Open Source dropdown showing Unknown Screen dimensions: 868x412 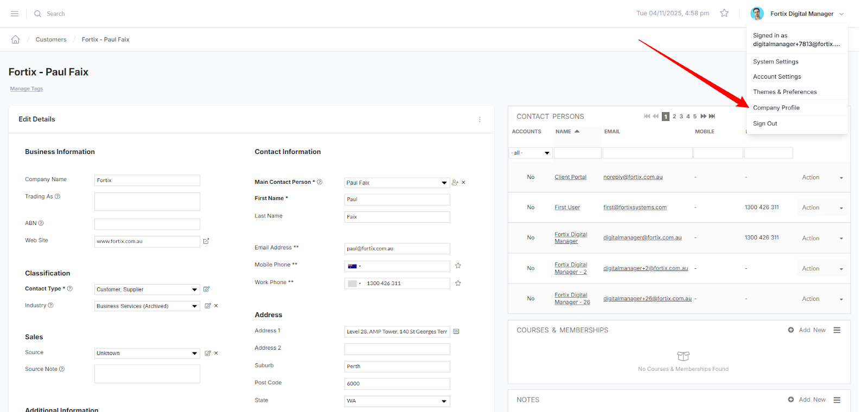147,353
